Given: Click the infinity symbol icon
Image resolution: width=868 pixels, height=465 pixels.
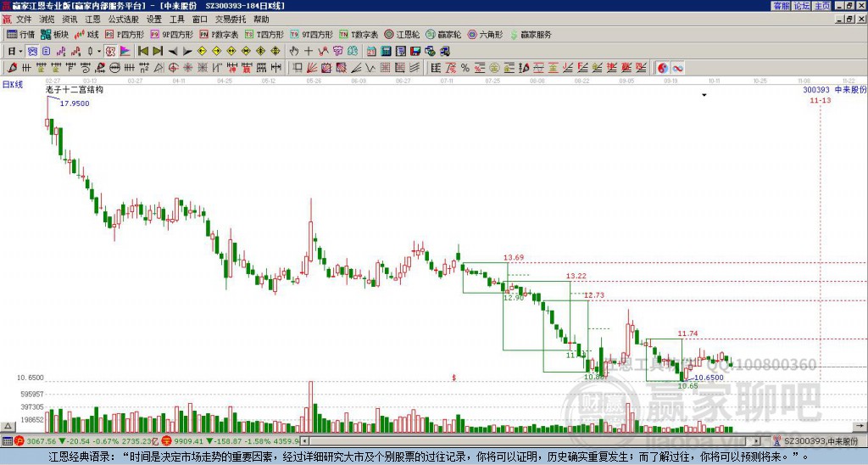Looking at the screenshot, I should click(677, 68).
